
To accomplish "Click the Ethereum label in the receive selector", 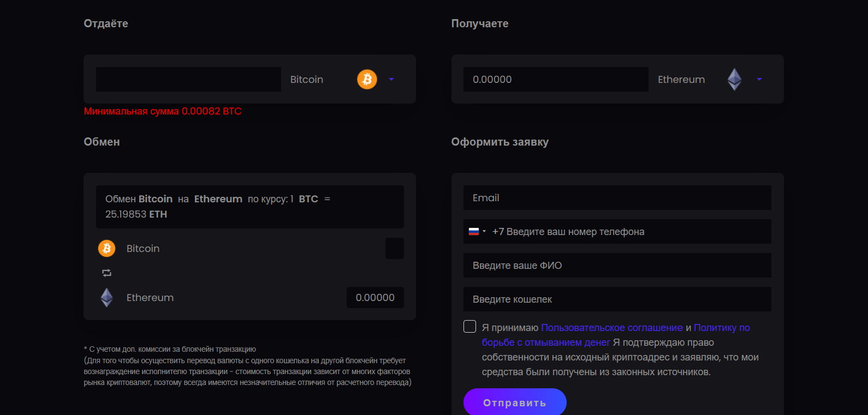I will tap(681, 80).
